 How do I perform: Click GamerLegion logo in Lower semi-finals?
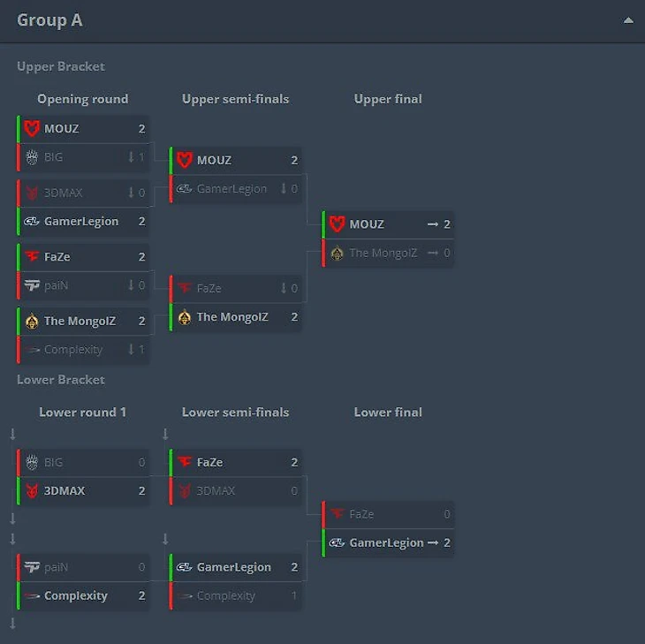[185, 567]
